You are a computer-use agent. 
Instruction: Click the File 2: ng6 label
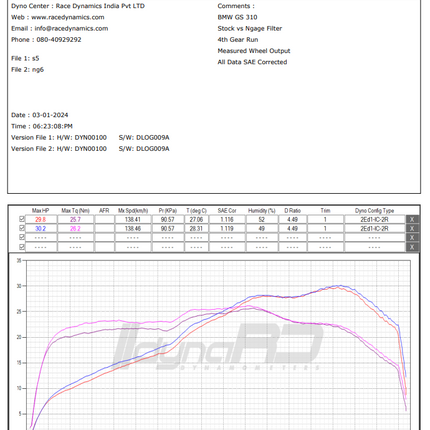coord(27,70)
